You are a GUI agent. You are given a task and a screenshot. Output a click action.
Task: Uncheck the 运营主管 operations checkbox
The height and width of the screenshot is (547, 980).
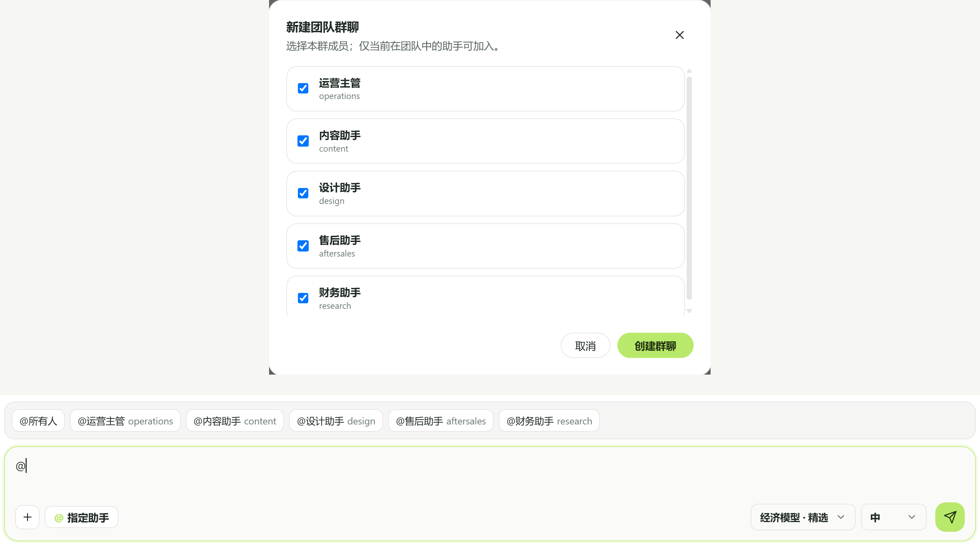(303, 88)
